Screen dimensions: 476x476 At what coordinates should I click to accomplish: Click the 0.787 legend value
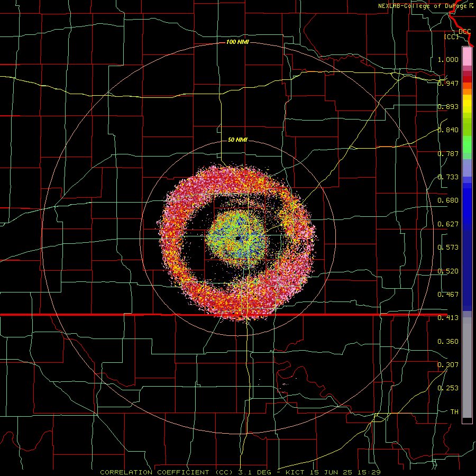click(x=448, y=153)
